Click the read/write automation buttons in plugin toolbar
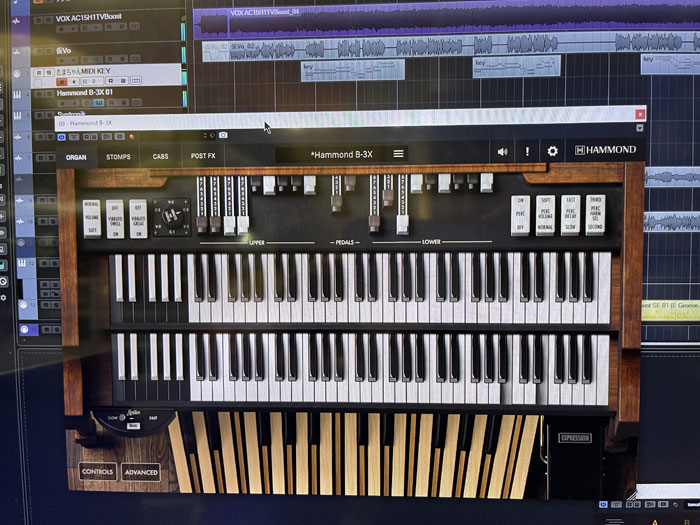Viewport: 700px width, 525px height. pyautogui.click(x=90, y=137)
